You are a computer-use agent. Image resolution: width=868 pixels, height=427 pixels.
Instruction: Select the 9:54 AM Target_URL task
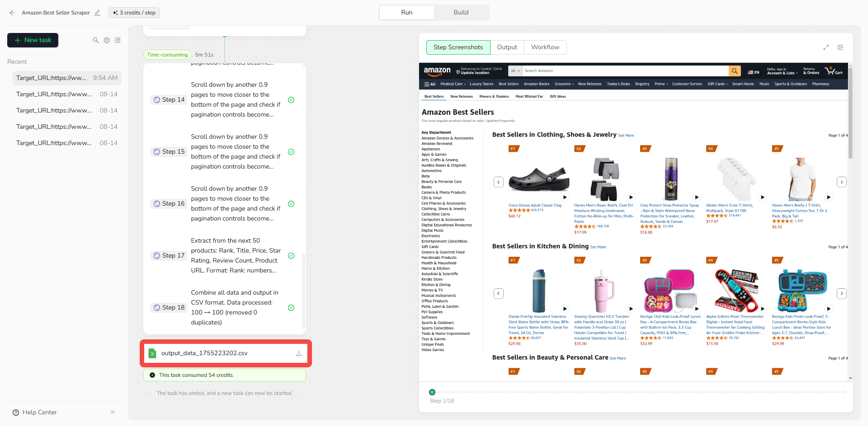click(66, 78)
